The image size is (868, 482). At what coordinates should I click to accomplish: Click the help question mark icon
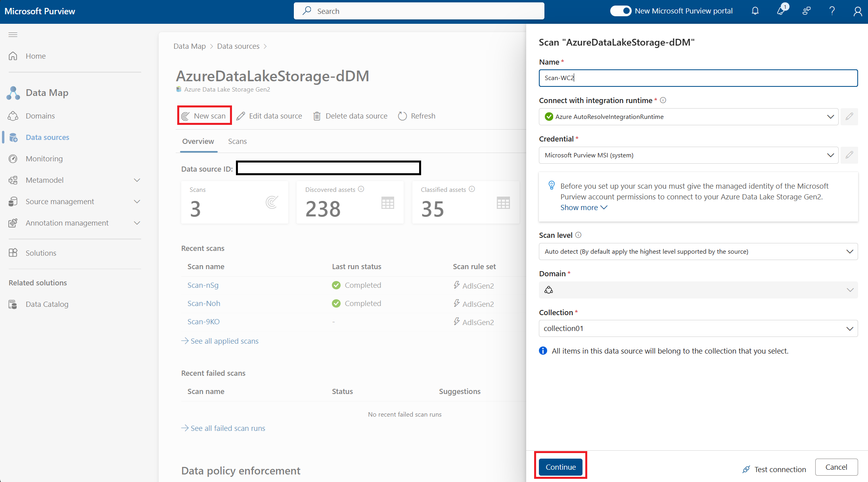(831, 11)
